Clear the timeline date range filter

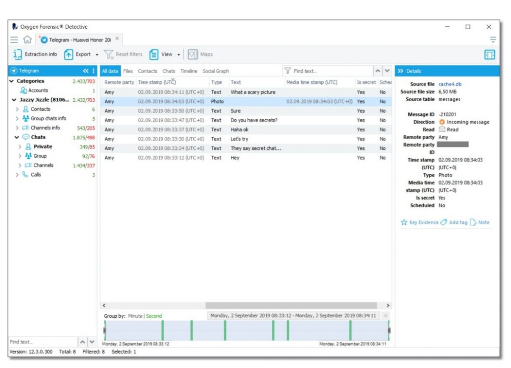[386, 315]
